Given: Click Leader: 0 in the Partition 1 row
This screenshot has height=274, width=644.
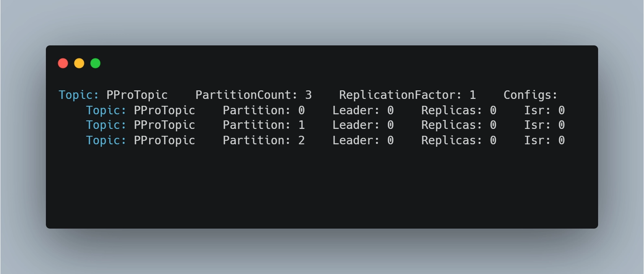Looking at the screenshot, I should pos(363,125).
